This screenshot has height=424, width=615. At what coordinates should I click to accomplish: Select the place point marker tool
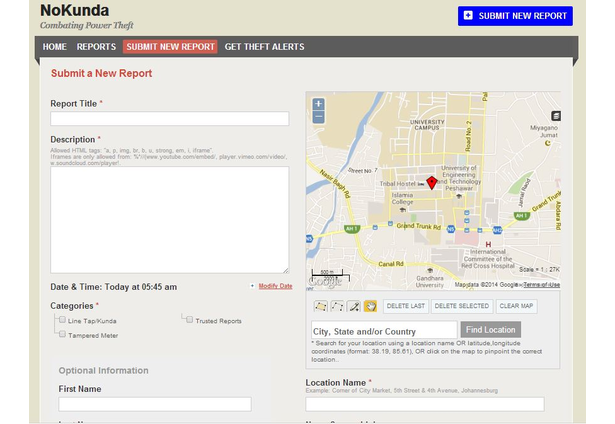coord(353,306)
